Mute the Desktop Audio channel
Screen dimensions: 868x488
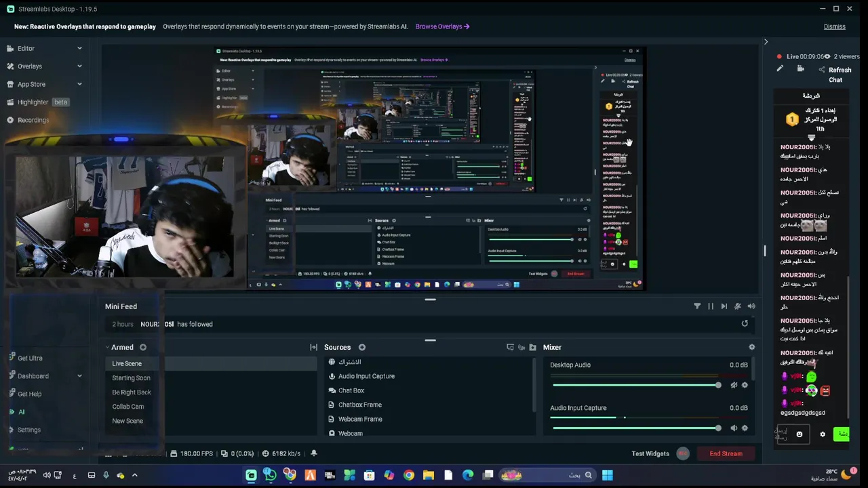(734, 385)
